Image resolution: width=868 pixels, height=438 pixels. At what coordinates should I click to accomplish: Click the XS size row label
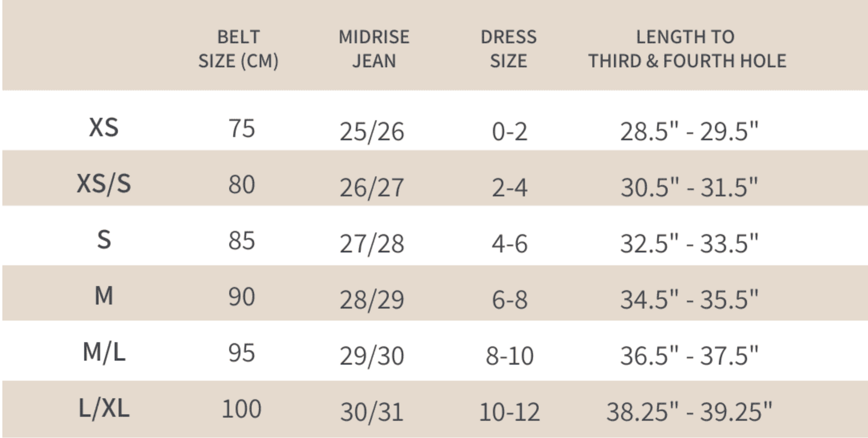tap(103, 128)
